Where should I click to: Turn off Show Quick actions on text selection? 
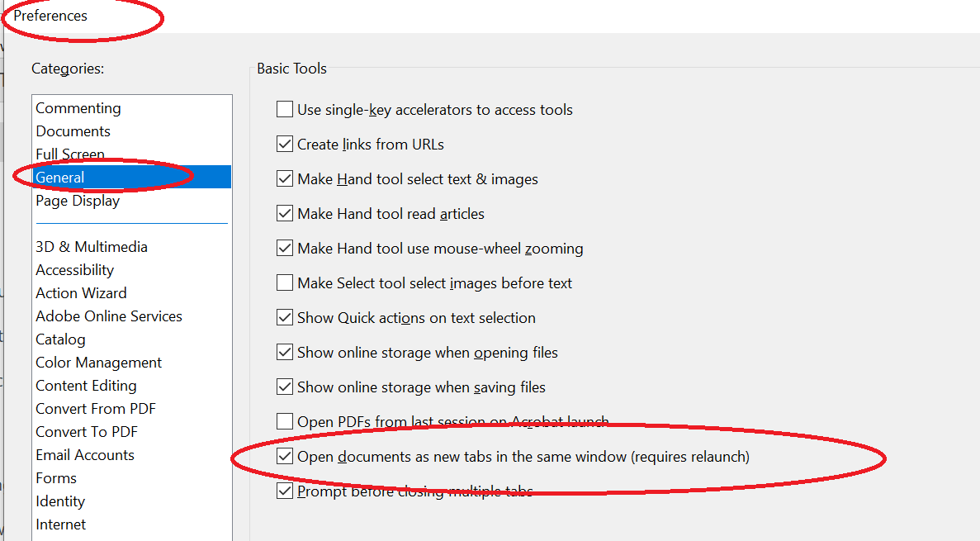click(x=285, y=317)
